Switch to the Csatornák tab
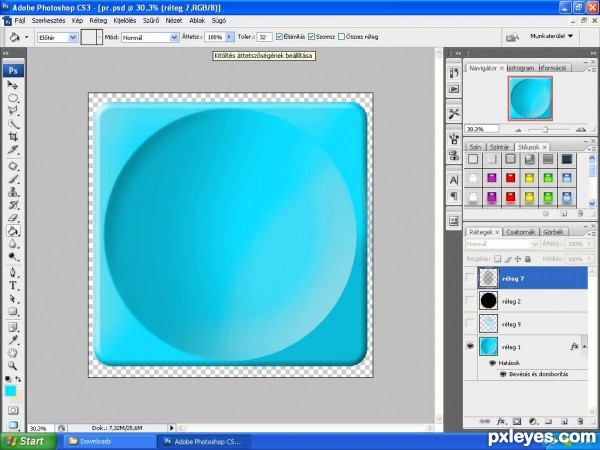The image size is (600, 450). click(520, 232)
